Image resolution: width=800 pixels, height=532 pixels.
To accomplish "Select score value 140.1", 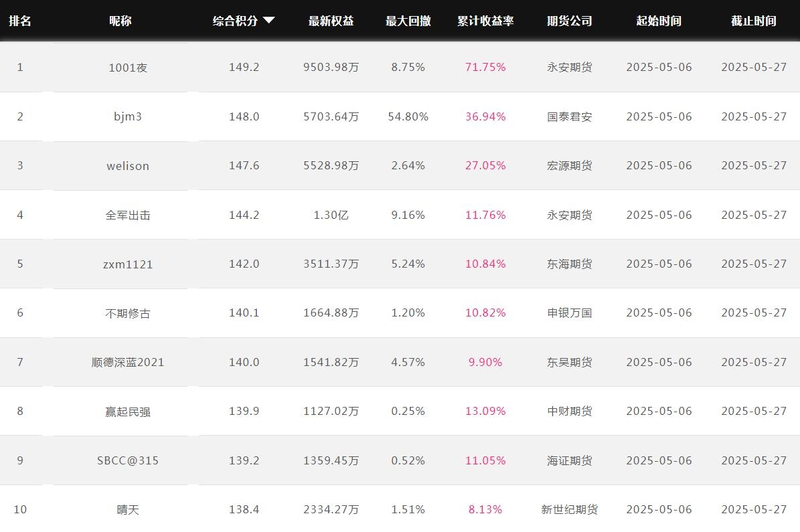I will point(244,313).
